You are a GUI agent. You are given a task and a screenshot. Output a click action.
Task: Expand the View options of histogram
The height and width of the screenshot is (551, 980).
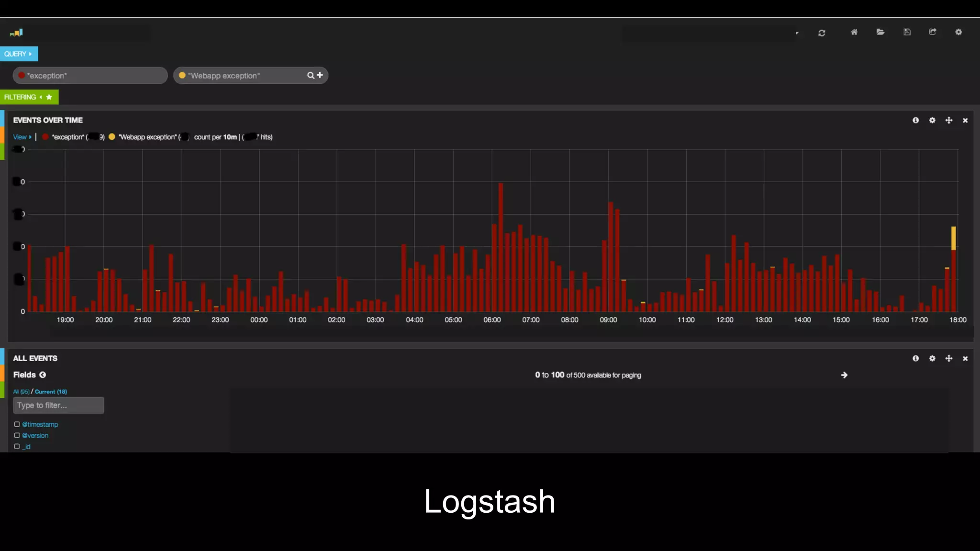pos(22,137)
